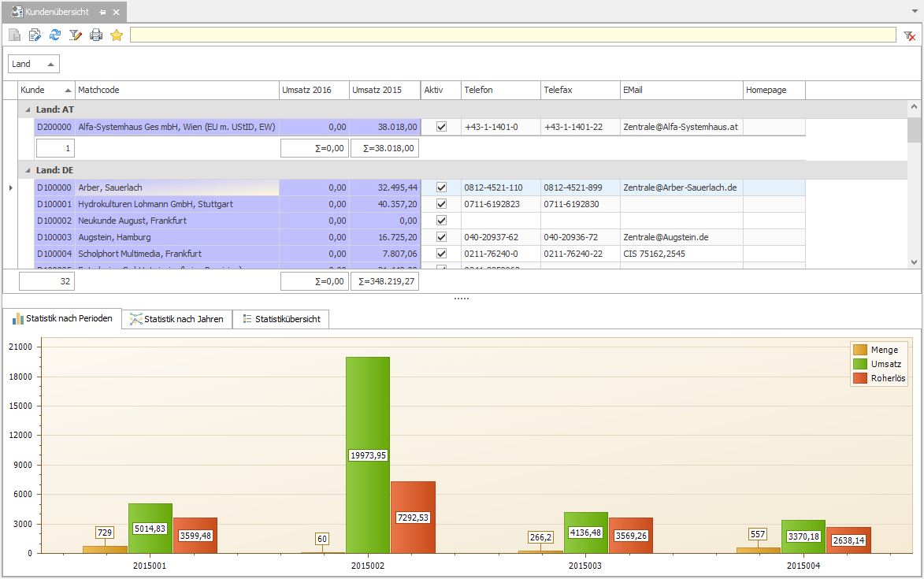This screenshot has height=579, width=924.
Task: Click the Matchcode column header
Action: click(x=176, y=90)
